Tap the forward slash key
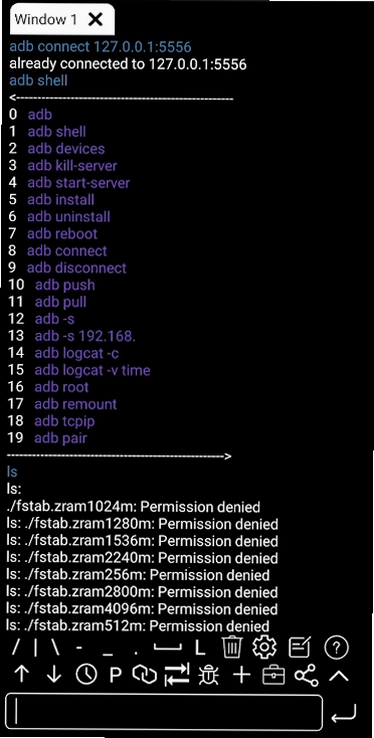374x738 pixels. pyautogui.click(x=16, y=648)
